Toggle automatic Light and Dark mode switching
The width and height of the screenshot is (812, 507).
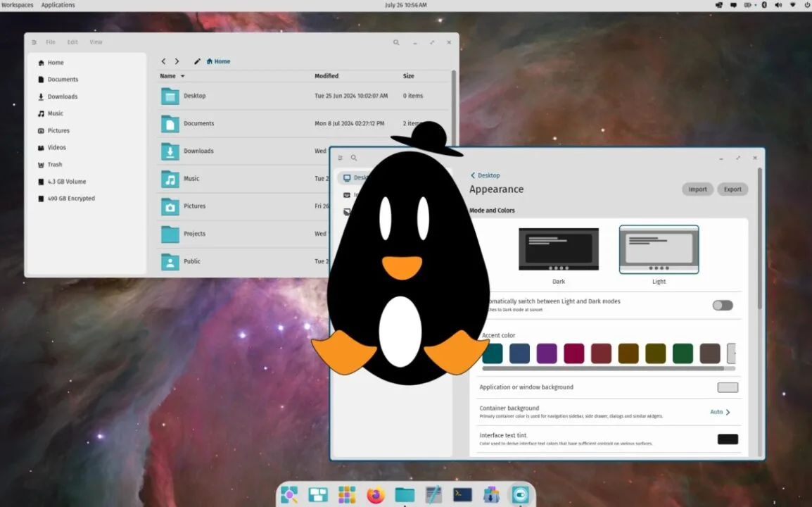pos(723,305)
